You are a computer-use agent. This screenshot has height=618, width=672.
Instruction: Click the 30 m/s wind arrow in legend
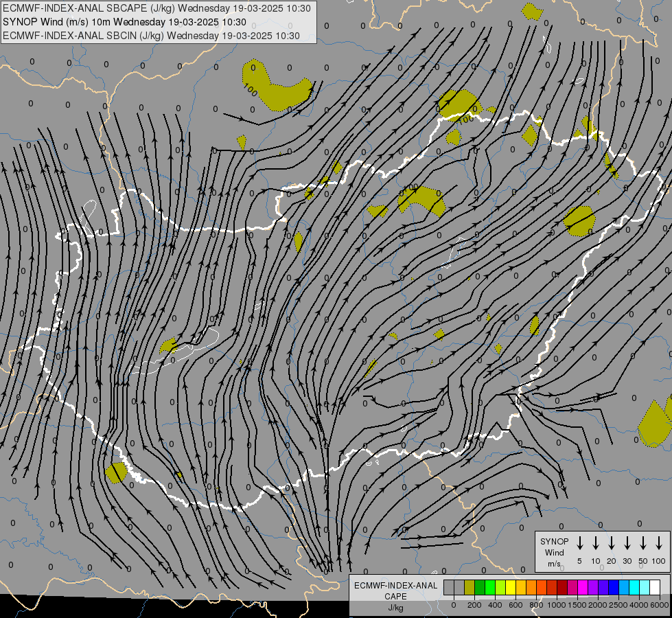click(x=627, y=543)
